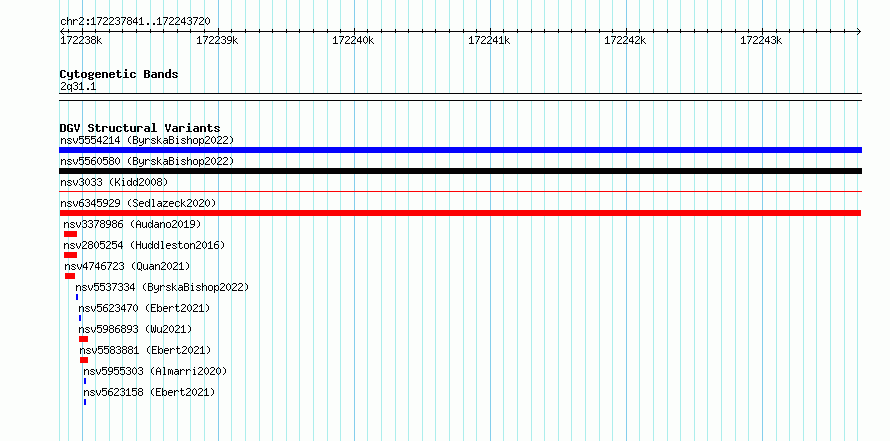Viewport: 890px width, 441px height.
Task: Select the black nsv5560580 variant bar
Action: point(460,171)
